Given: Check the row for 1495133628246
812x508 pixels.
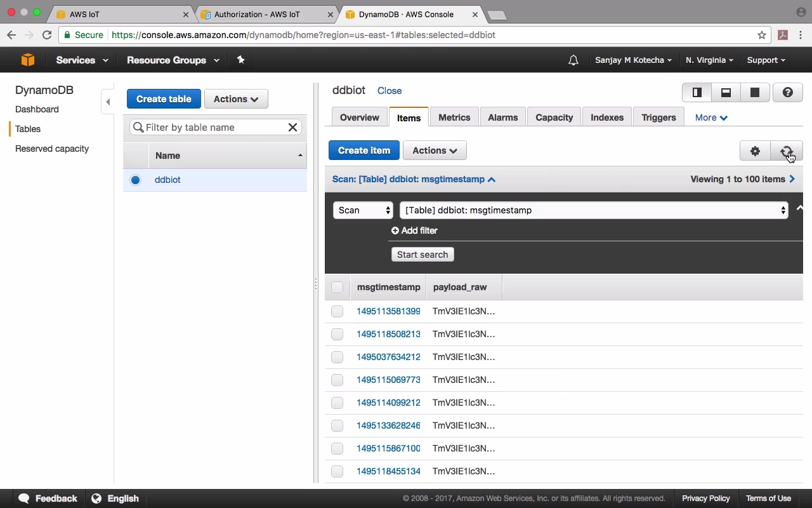Looking at the screenshot, I should (337, 425).
